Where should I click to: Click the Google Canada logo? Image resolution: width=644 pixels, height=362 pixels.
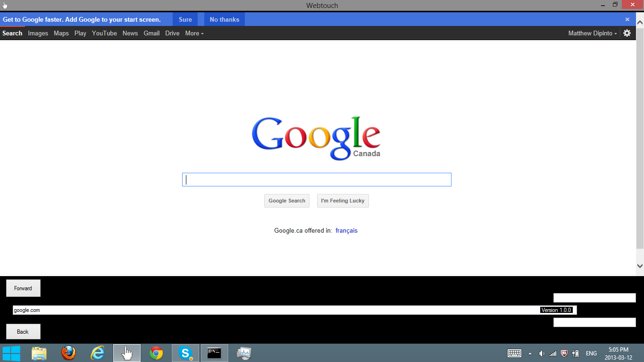pyautogui.click(x=316, y=138)
